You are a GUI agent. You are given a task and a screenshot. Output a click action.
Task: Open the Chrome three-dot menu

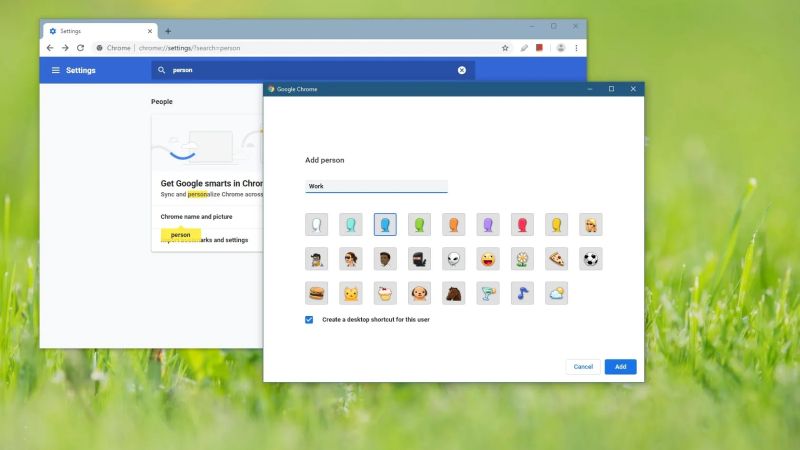coord(577,48)
